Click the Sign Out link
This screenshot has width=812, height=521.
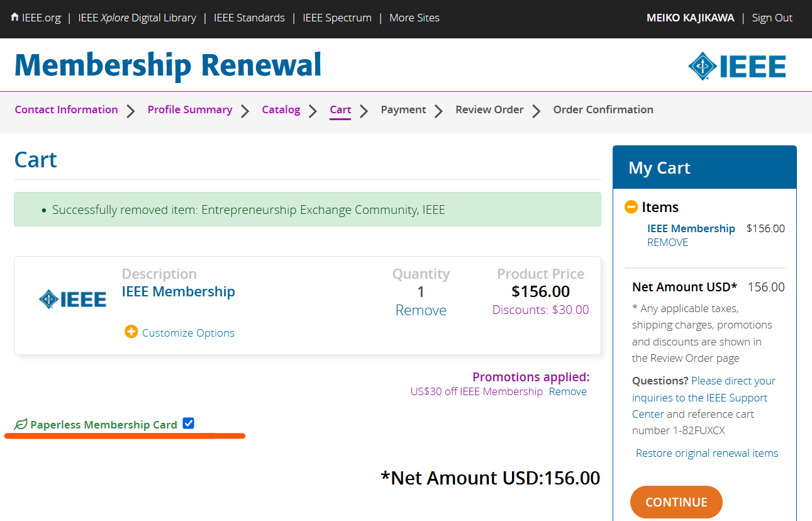click(x=772, y=18)
